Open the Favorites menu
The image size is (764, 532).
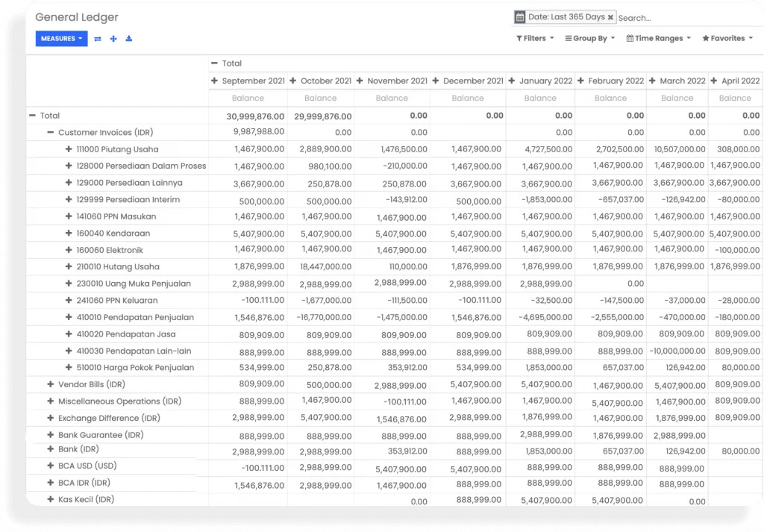tap(727, 39)
